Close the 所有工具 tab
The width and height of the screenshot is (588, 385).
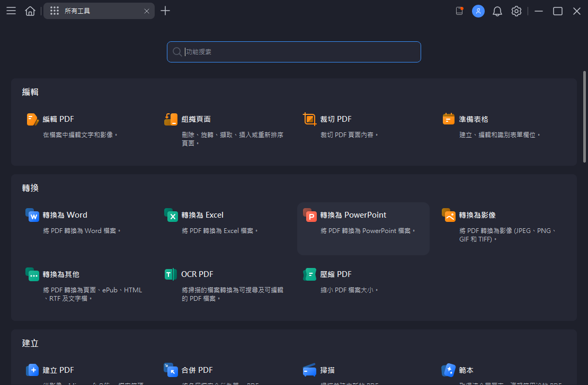coord(147,11)
